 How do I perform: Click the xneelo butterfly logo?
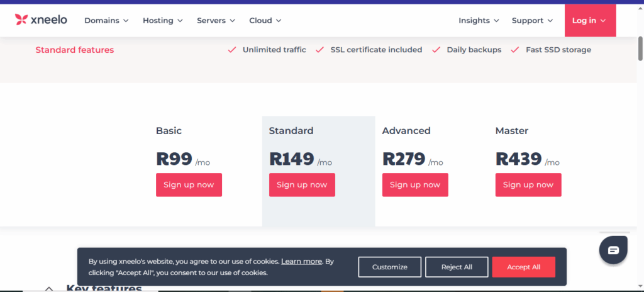pyautogui.click(x=21, y=20)
